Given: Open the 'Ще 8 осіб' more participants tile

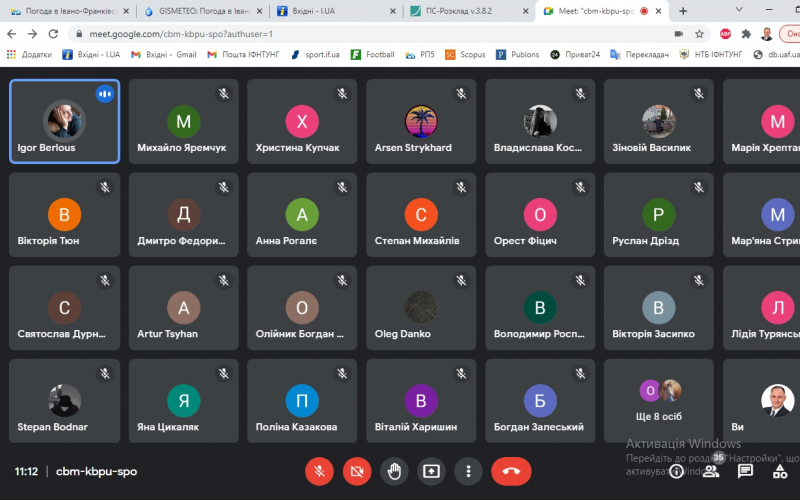Looking at the screenshot, I should [x=659, y=401].
